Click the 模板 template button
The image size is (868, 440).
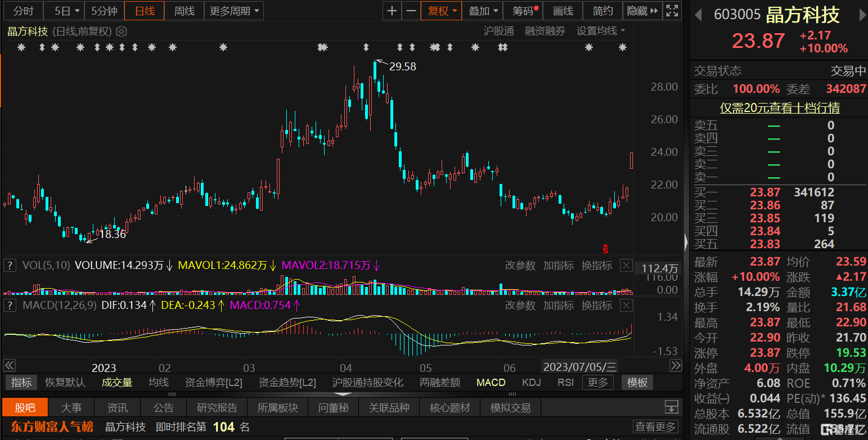[637, 383]
